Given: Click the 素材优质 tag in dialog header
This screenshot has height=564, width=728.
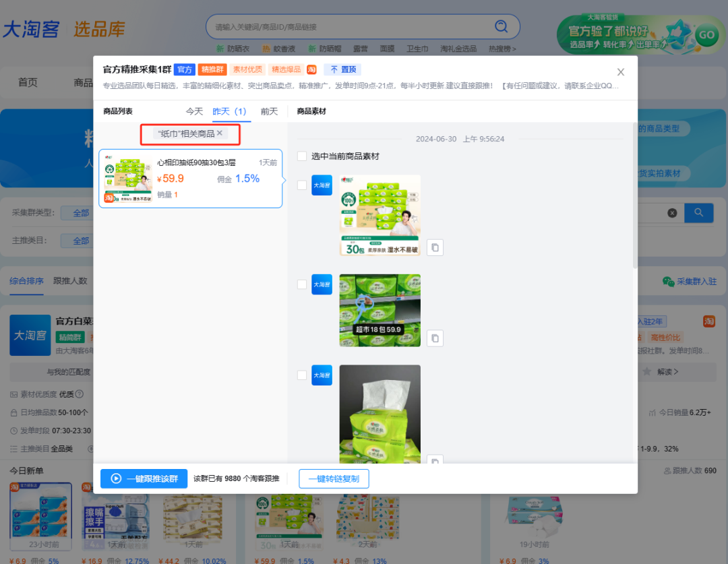Looking at the screenshot, I should point(247,69).
